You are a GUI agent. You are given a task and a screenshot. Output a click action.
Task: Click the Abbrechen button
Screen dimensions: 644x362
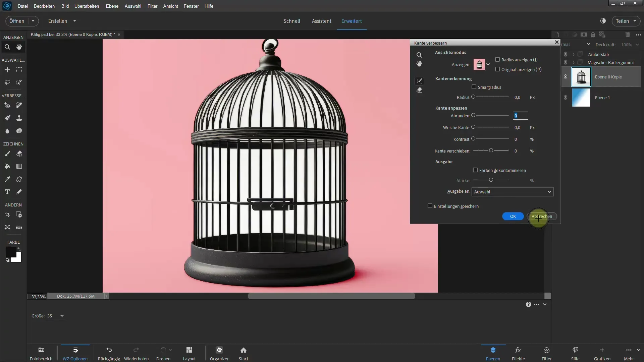pos(542,217)
